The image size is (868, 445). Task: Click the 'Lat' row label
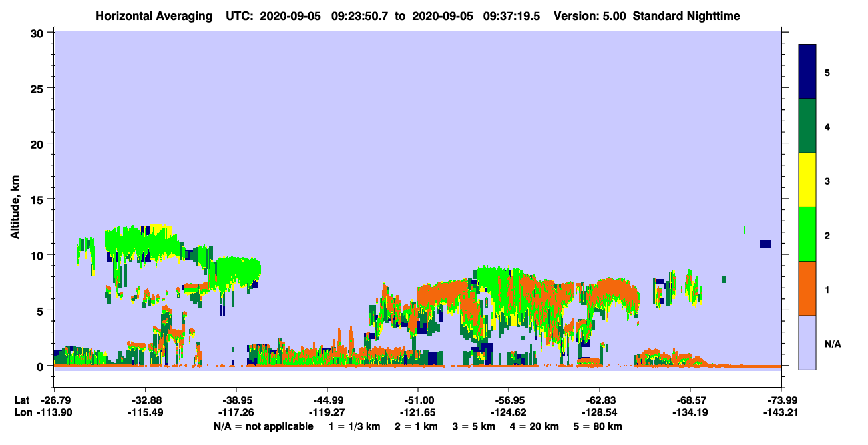pos(22,400)
